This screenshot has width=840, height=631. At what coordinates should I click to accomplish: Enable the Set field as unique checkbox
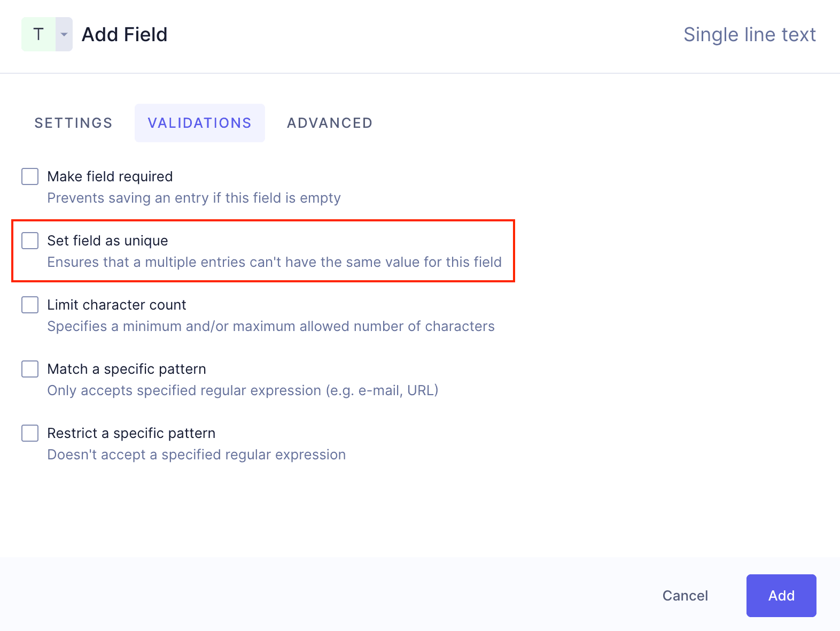coord(29,241)
